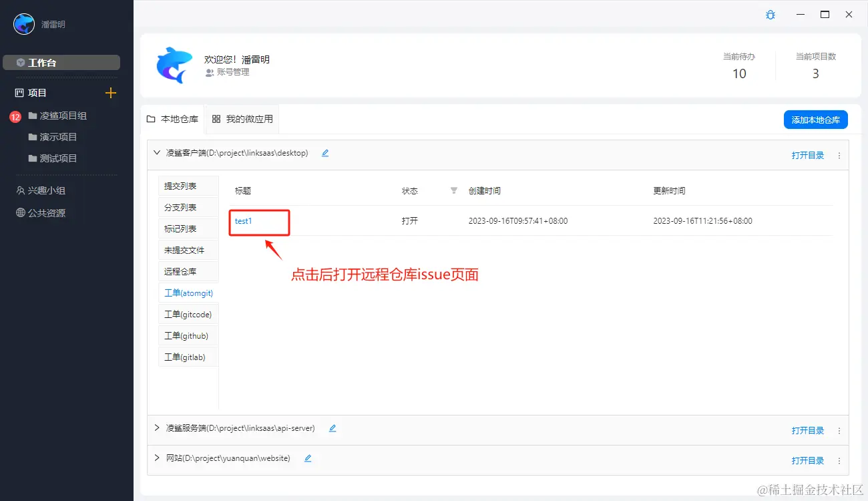Expand the 凌鲨服务端 repository panel

coord(157,428)
